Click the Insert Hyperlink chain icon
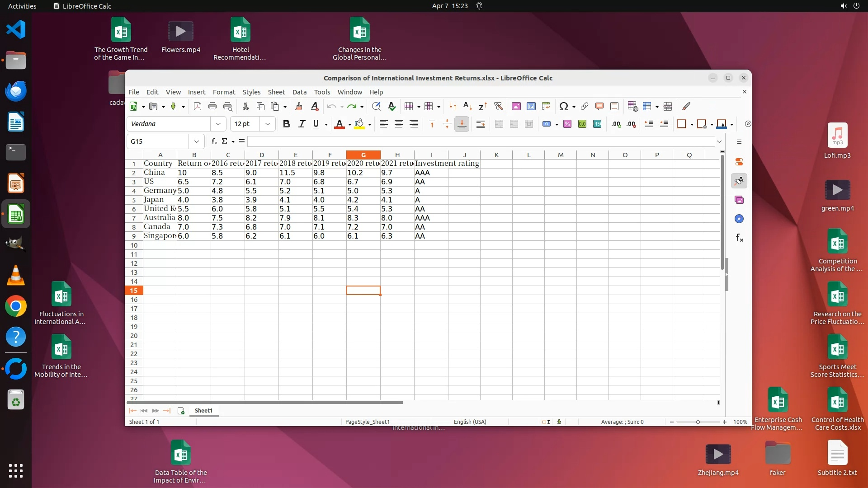Screen dimensions: 868x488 pos(584,107)
